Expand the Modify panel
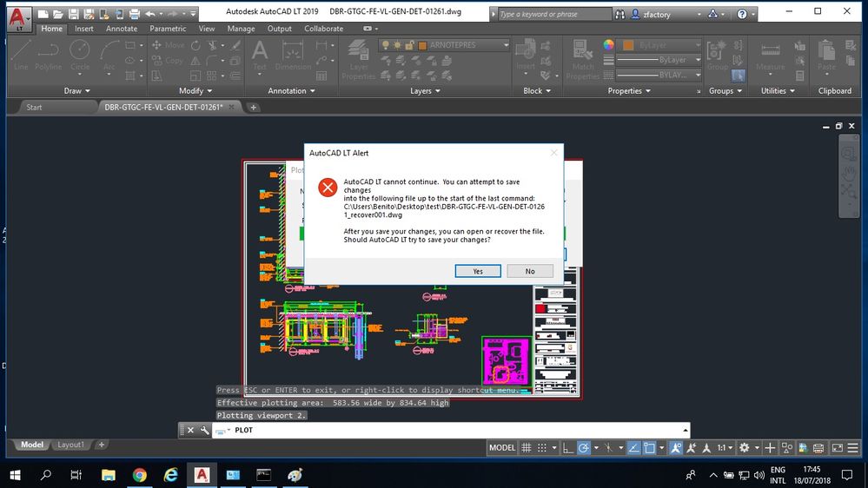The image size is (868, 488). tap(195, 90)
